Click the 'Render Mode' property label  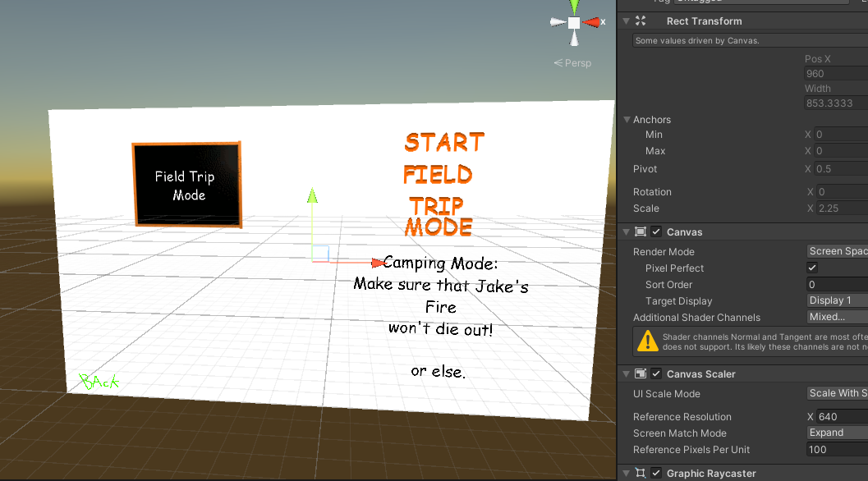click(664, 252)
